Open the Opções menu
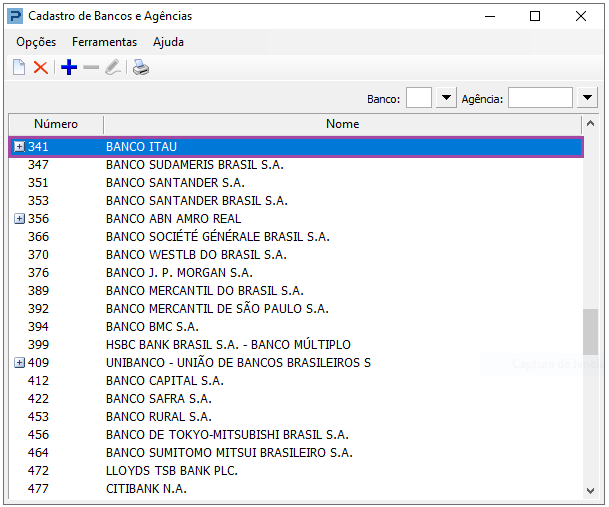The width and height of the screenshot is (609, 507). tap(36, 42)
